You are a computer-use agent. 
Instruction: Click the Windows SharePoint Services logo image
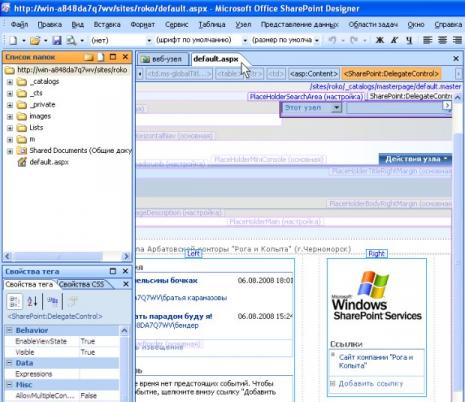(377, 296)
